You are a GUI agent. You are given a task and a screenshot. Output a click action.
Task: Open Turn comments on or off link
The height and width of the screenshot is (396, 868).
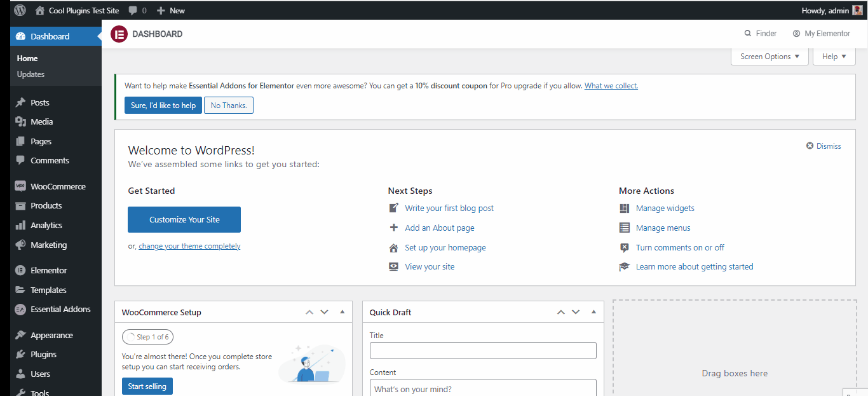(680, 247)
